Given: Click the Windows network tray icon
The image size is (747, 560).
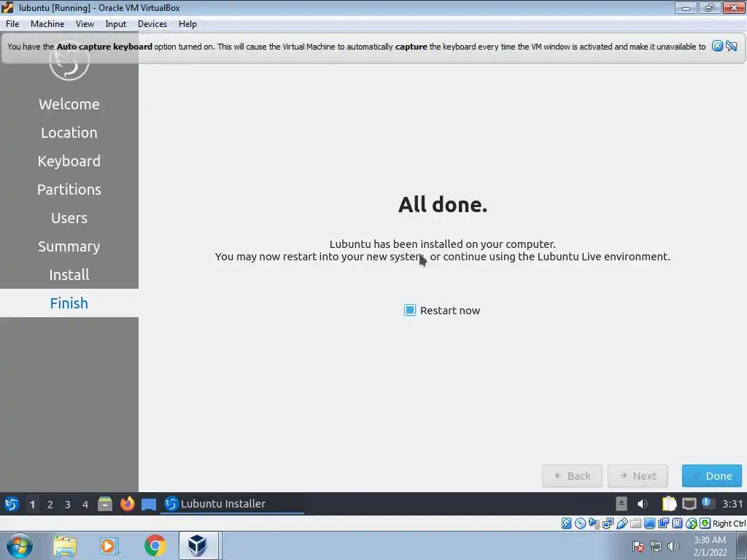Looking at the screenshot, I should coord(656,546).
